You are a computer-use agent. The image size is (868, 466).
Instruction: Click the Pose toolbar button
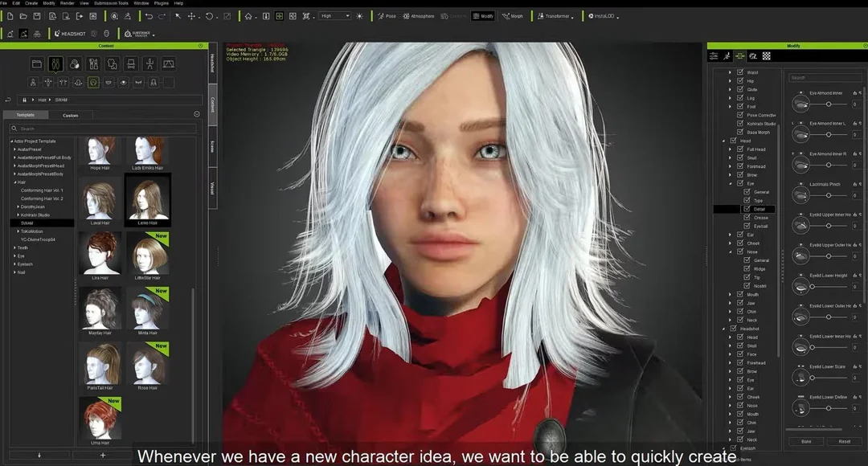pos(387,16)
